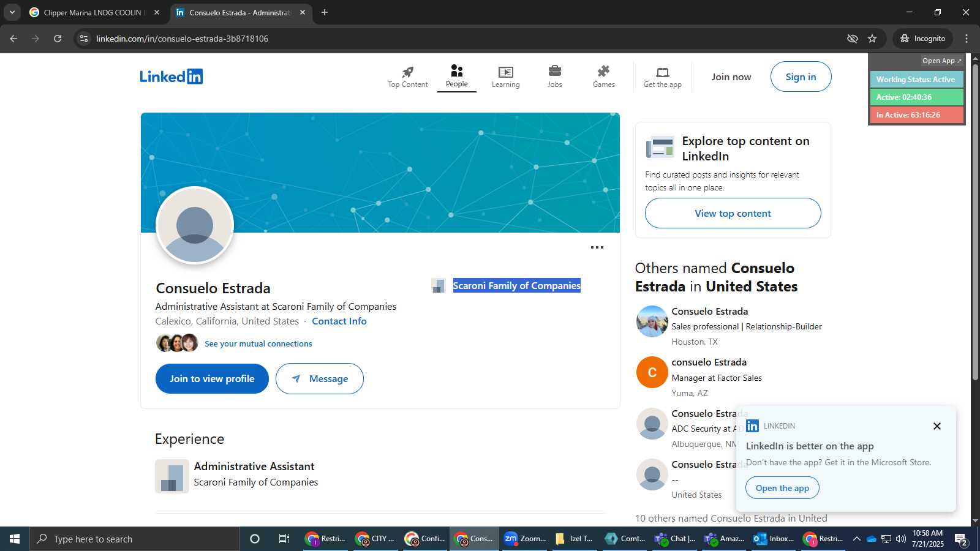Click orange C avatar of consuelo Estrada

[652, 372]
